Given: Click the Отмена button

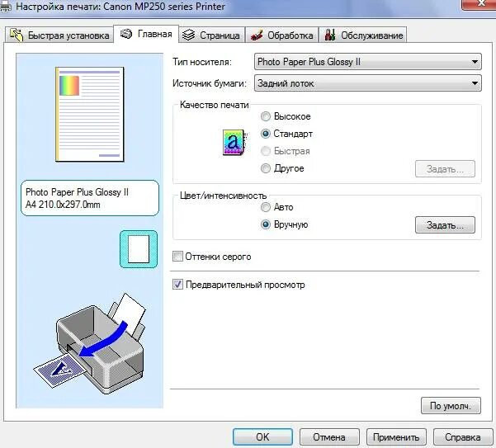Looking at the screenshot, I should (x=329, y=437).
